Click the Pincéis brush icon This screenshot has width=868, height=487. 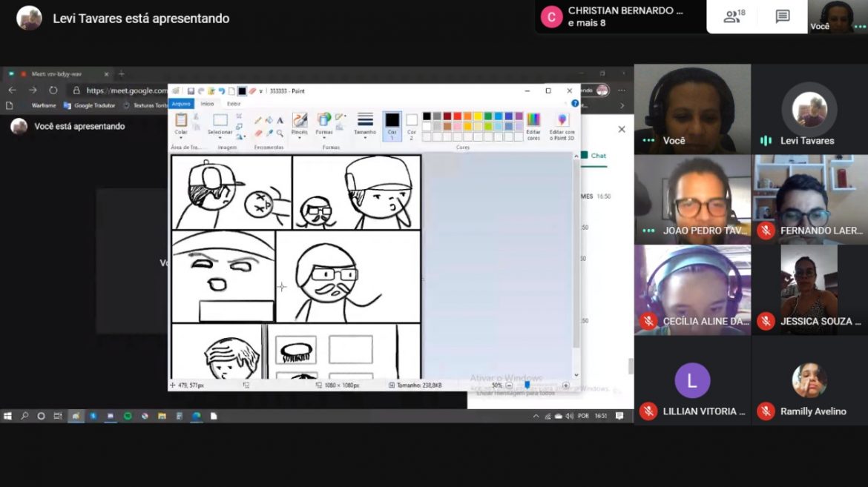300,119
